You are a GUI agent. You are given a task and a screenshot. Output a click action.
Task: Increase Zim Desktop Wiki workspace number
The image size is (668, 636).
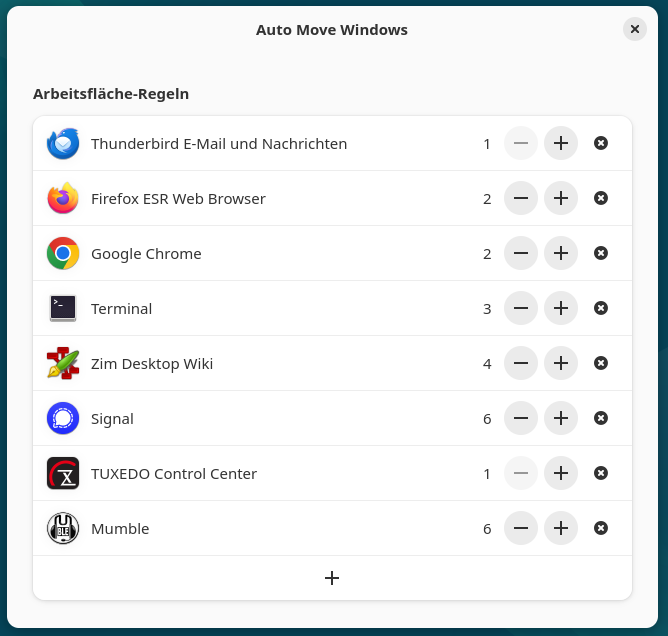(x=561, y=363)
